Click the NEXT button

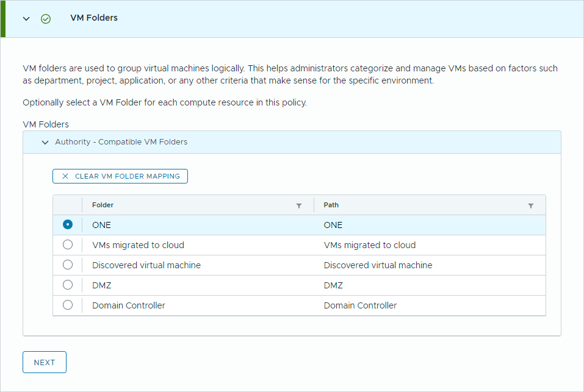click(45, 362)
